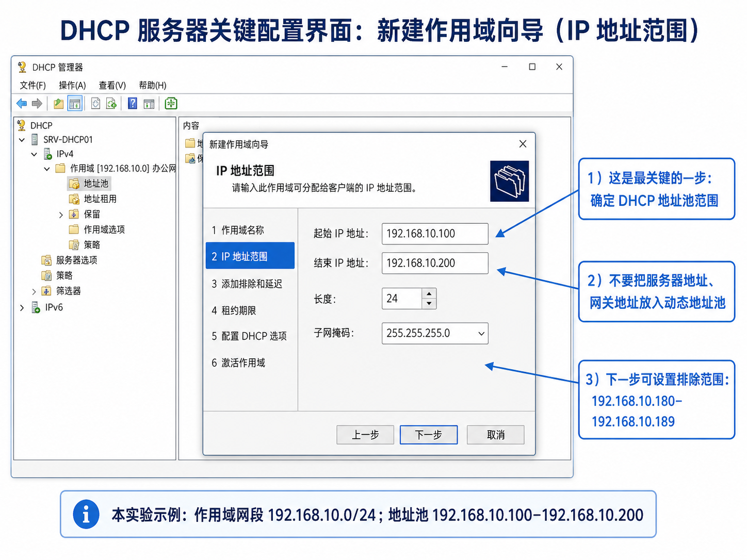Collapse the SRV-DHCP01 server node
747x560 pixels.
pyautogui.click(x=22, y=140)
